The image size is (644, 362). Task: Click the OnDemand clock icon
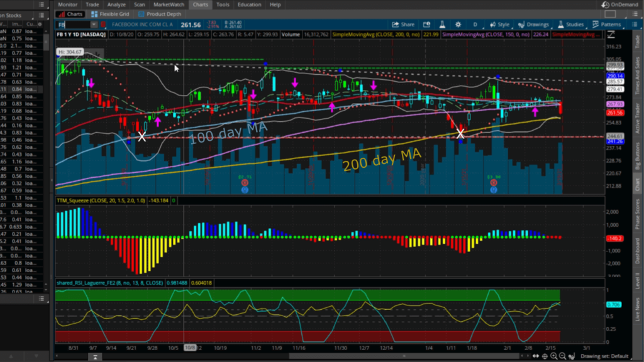(x=606, y=4)
